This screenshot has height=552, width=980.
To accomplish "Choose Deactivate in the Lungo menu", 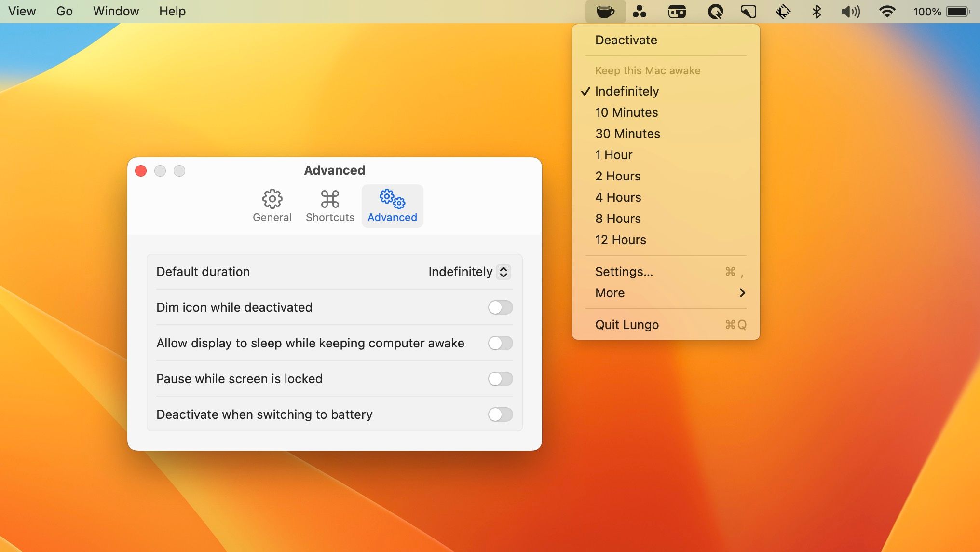I will 666,40.
